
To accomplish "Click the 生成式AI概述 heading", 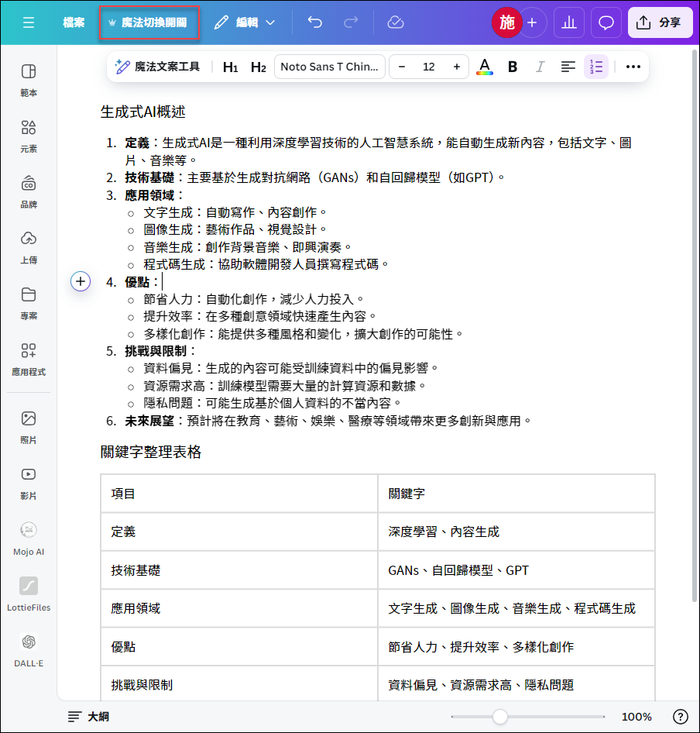I will point(143,112).
